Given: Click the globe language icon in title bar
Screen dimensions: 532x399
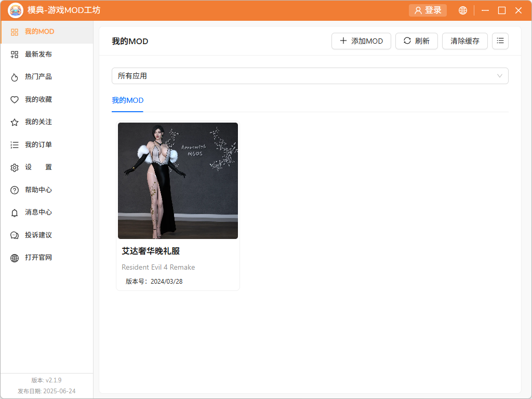Looking at the screenshot, I should coord(463,10).
